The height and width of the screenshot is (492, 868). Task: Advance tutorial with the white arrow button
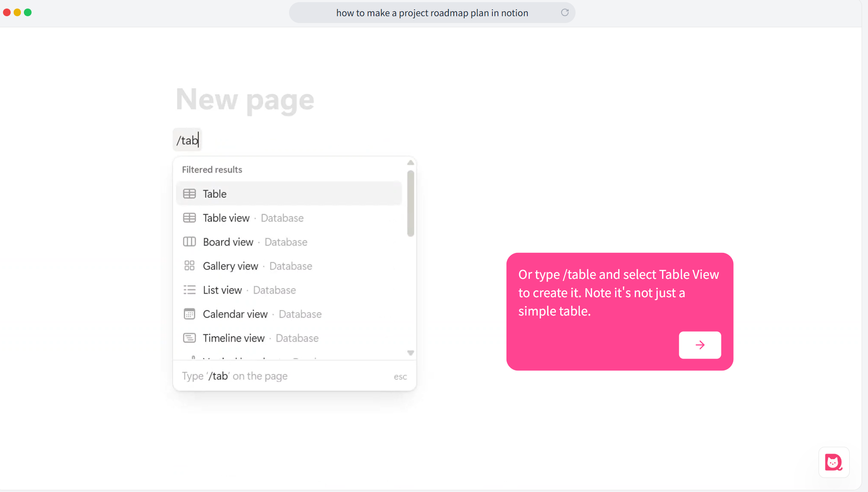coord(700,345)
